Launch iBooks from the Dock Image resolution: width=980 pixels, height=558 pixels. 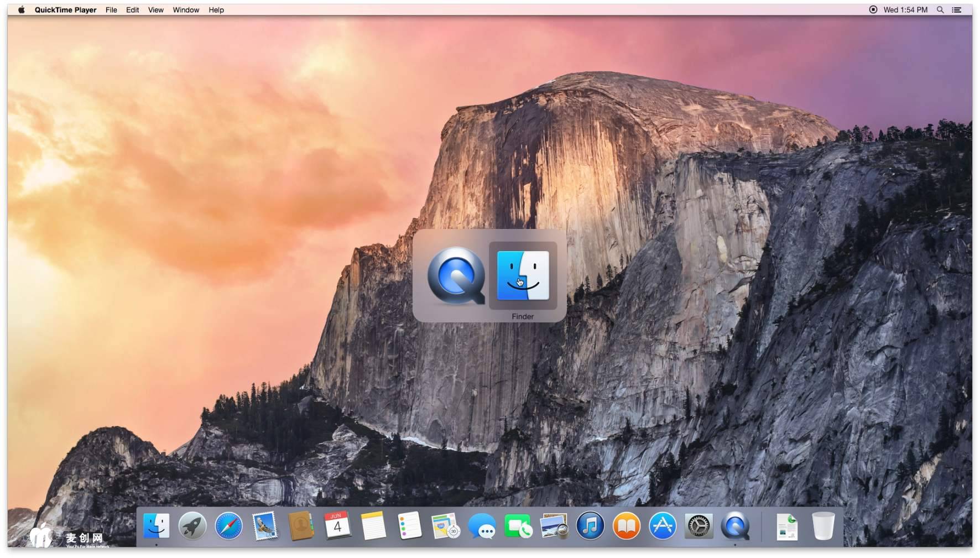626,526
